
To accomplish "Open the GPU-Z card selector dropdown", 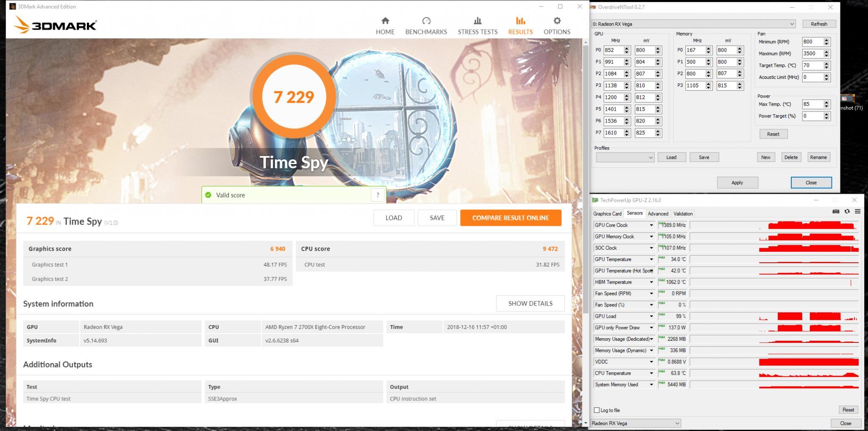I will (x=635, y=423).
